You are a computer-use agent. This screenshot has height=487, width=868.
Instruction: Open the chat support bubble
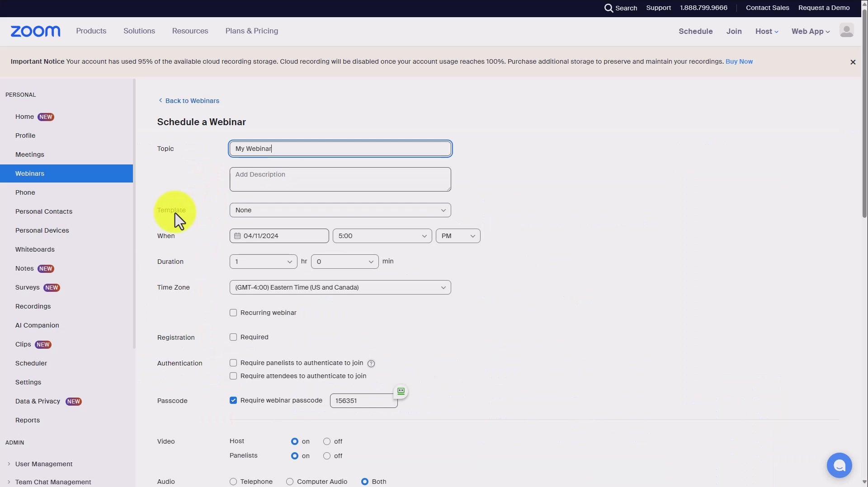tap(839, 465)
